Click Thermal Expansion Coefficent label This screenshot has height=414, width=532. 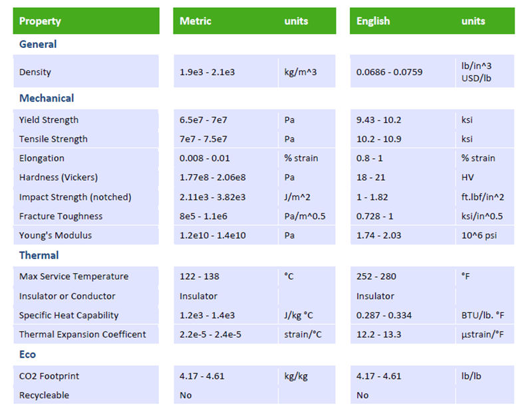(x=82, y=334)
